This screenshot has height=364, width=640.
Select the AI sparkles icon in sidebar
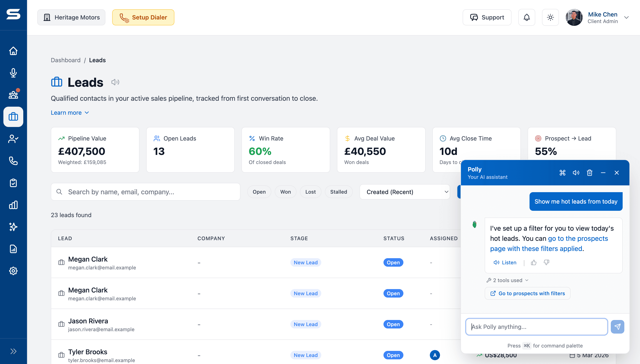(13, 227)
